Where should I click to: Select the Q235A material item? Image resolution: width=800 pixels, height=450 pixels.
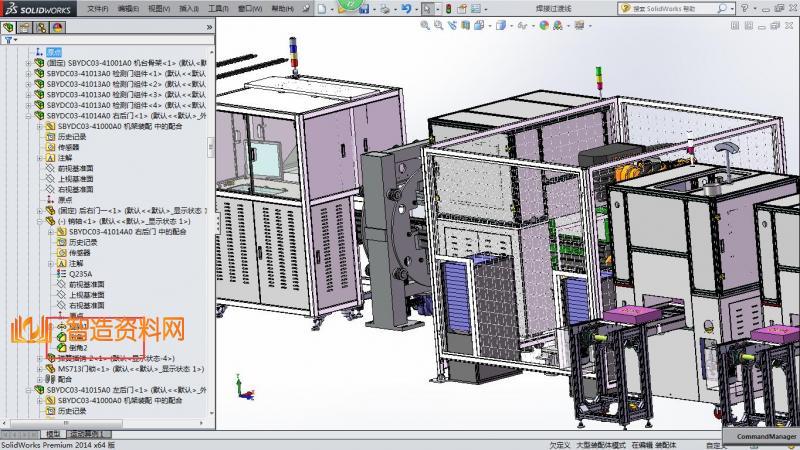(x=82, y=273)
